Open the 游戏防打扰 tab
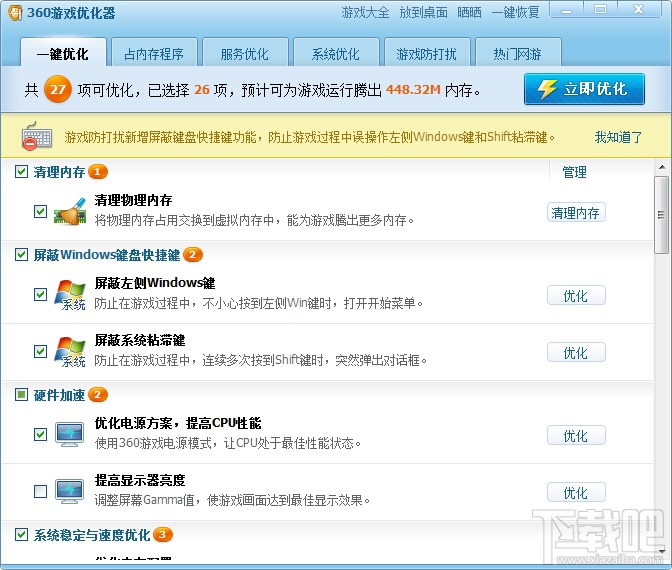Screen dimensions: 672x570 (427, 52)
